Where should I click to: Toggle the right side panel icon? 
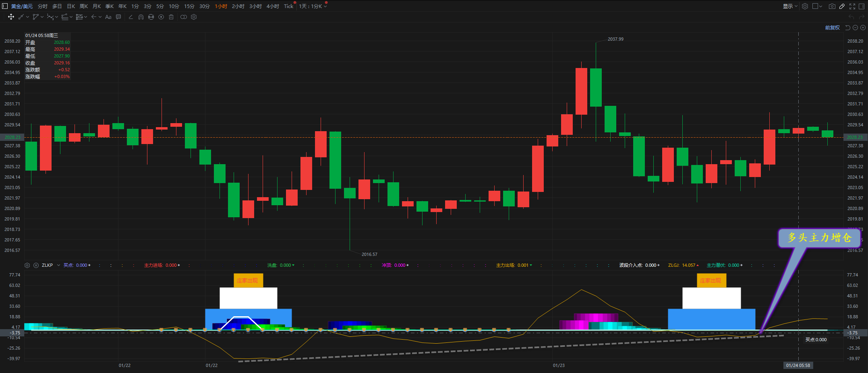[x=862, y=6]
